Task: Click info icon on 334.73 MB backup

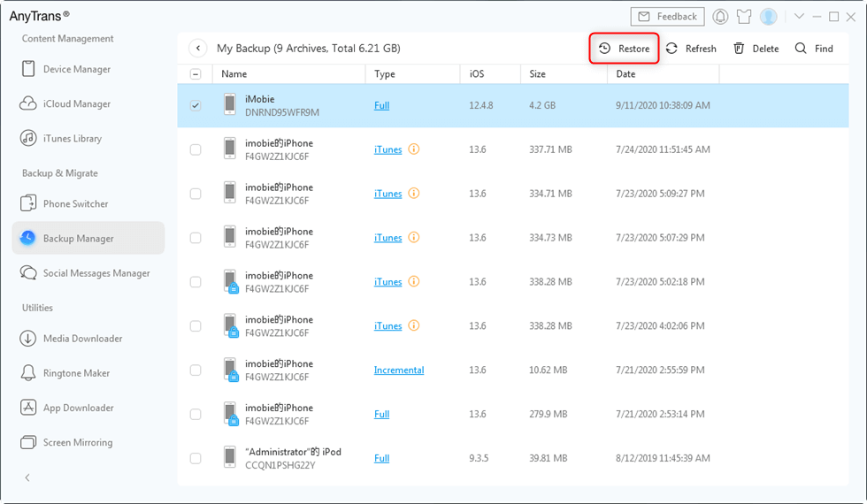Action: point(414,238)
